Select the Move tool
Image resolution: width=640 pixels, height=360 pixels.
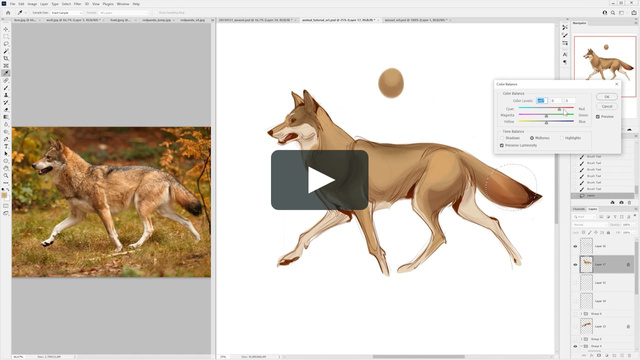point(6,29)
